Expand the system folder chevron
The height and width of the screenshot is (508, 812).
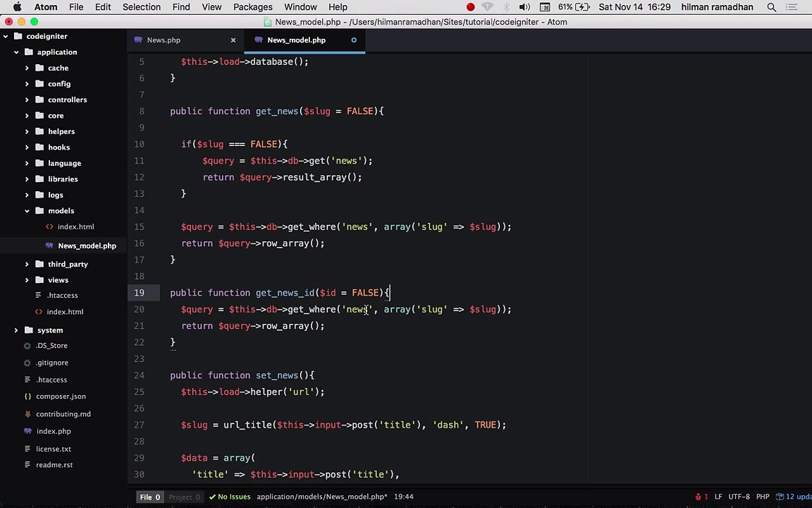click(x=17, y=330)
